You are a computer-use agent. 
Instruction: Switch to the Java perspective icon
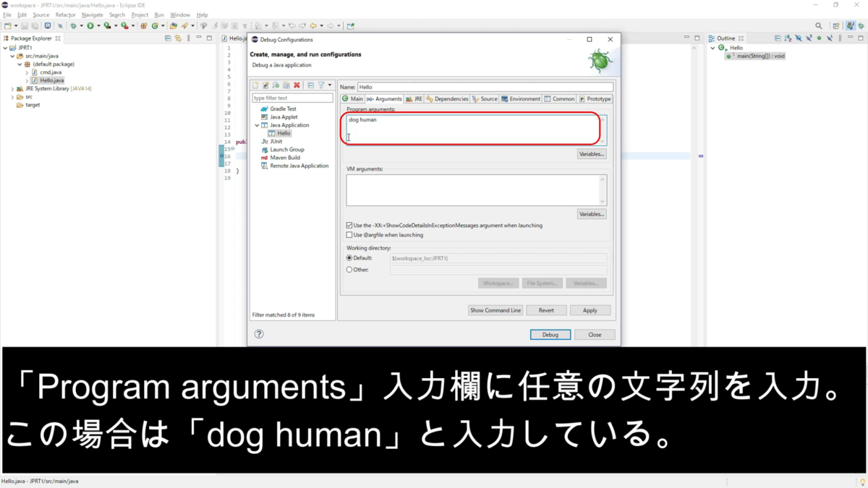851,26
